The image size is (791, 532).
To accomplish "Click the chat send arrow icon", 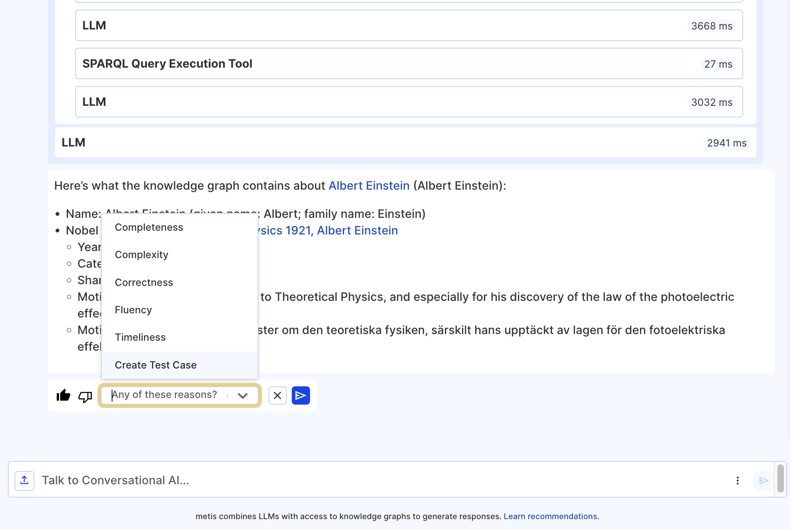I will pyautogui.click(x=764, y=481).
